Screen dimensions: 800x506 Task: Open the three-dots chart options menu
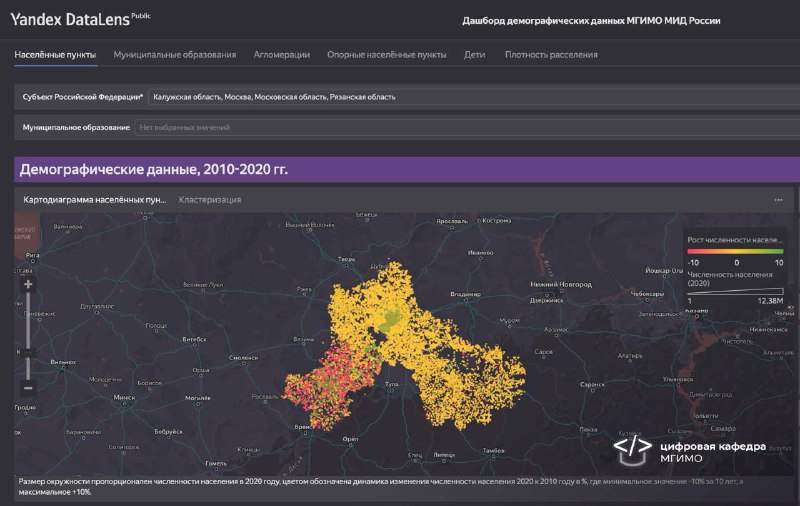click(778, 200)
